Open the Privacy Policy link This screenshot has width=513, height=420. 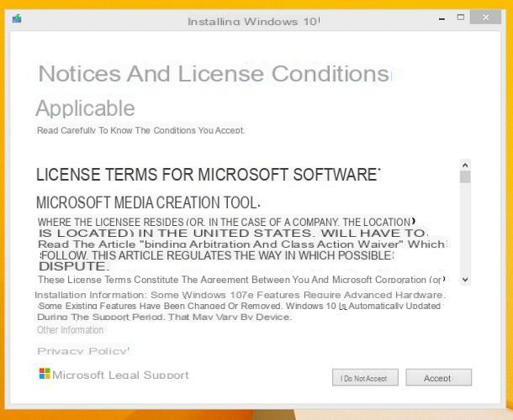[x=83, y=351]
